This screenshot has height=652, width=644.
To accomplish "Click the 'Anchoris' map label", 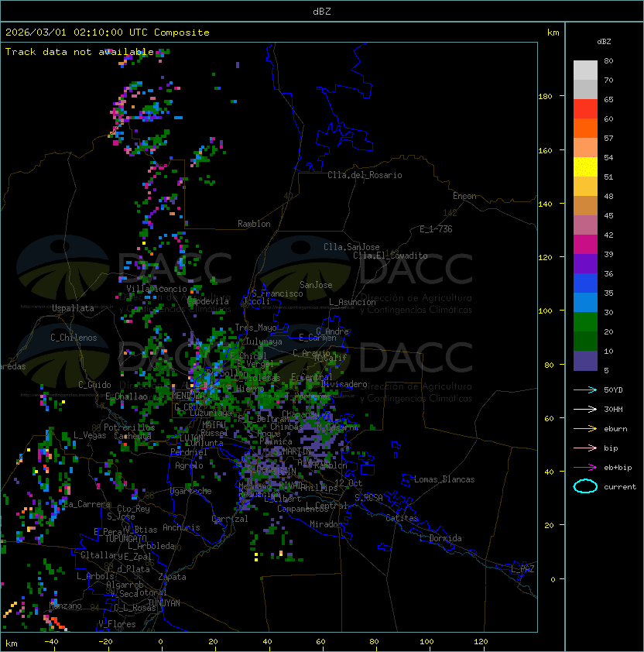I will 181,527.
